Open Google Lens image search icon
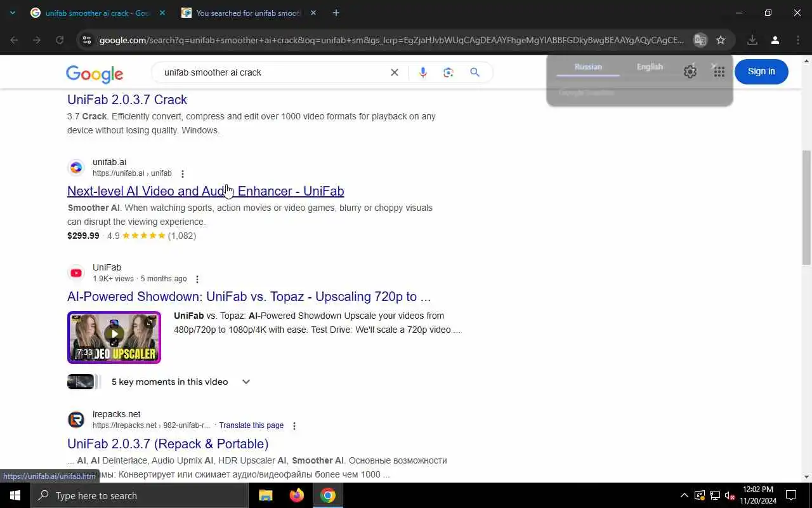 click(449, 72)
